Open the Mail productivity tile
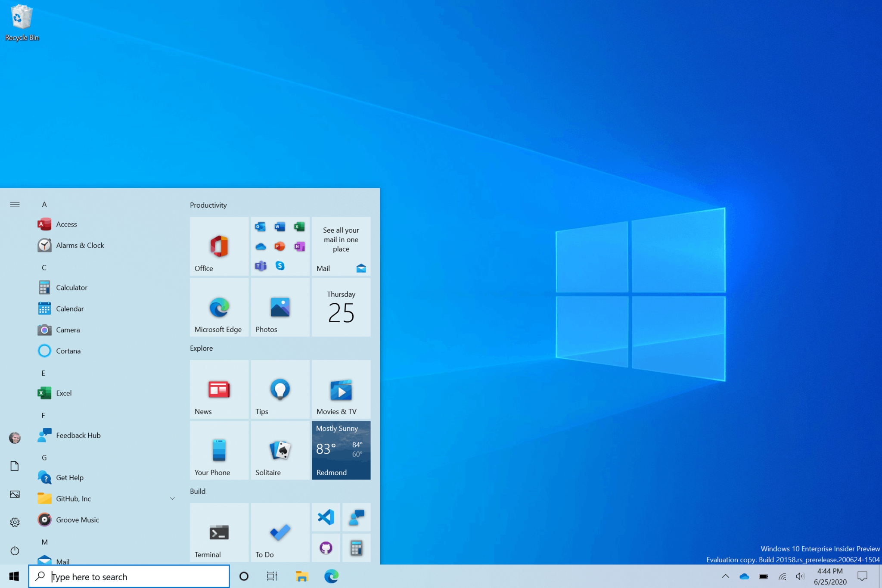 point(340,246)
